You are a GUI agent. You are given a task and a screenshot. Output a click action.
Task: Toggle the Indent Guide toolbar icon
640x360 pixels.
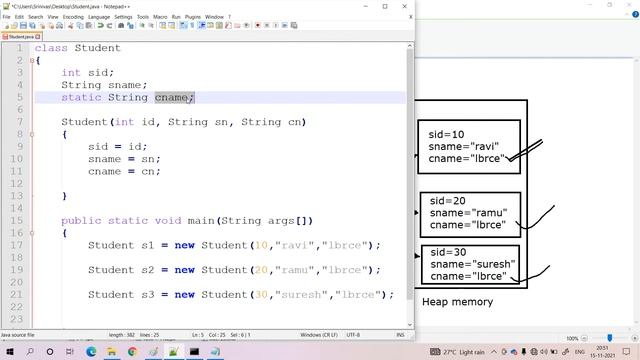coord(202,25)
